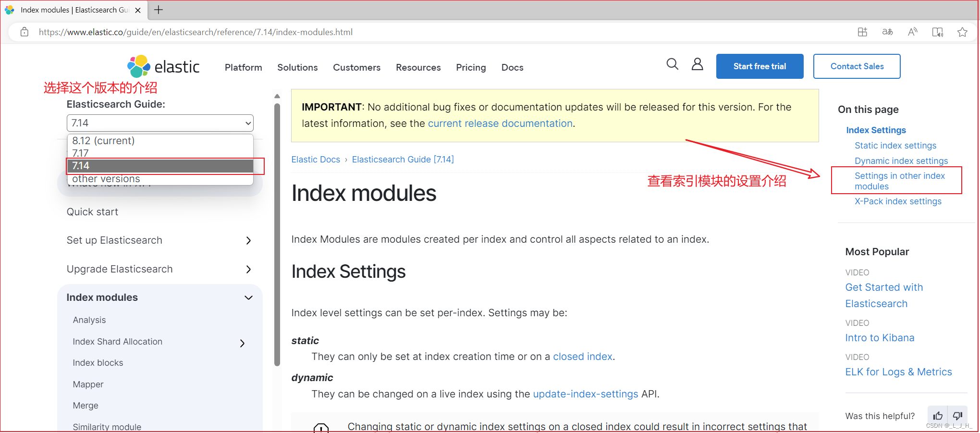980x433 pixels.
Task: Go to Pricing page
Action: [471, 67]
